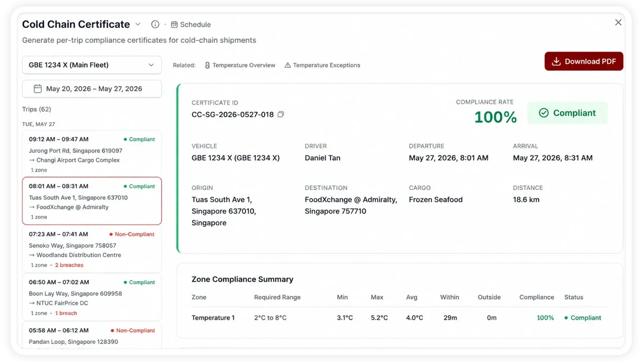Copy certificate ID CC-SG-2026-0527-018
This screenshot has width=644, height=362.
(x=281, y=114)
